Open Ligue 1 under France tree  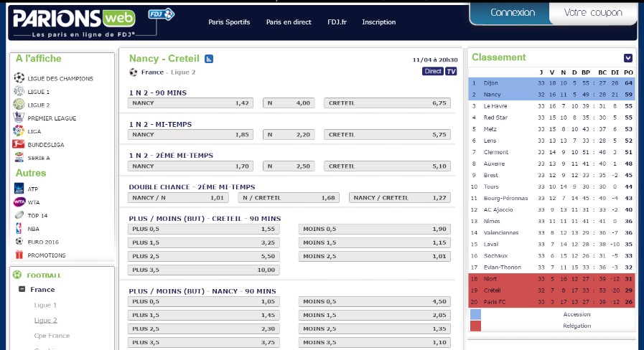point(45,305)
